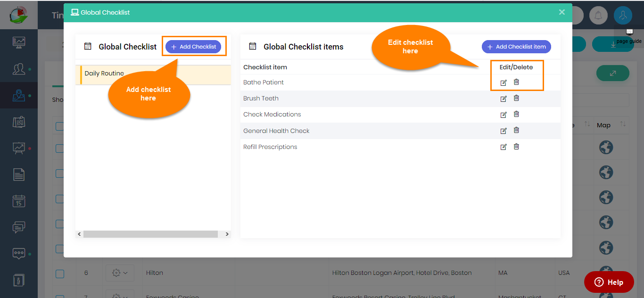Open the clipboard tasks sidebar icon
Screen dimensions: 644x298
(x=19, y=122)
